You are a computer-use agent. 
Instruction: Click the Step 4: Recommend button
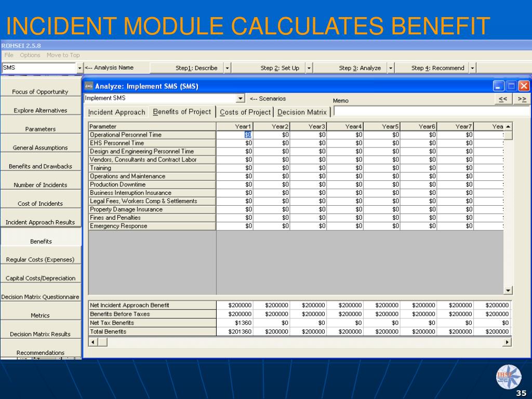click(432, 68)
